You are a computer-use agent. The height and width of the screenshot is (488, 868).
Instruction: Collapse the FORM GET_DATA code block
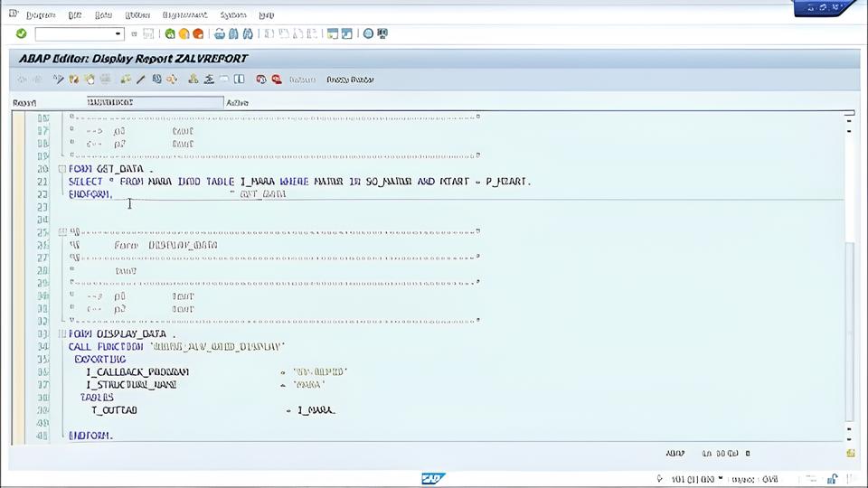coord(62,169)
